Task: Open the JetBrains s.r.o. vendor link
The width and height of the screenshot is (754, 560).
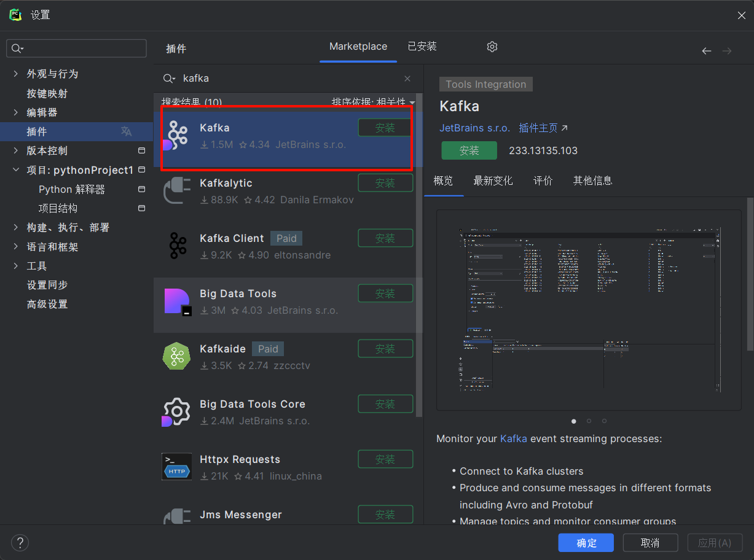Action: [475, 128]
